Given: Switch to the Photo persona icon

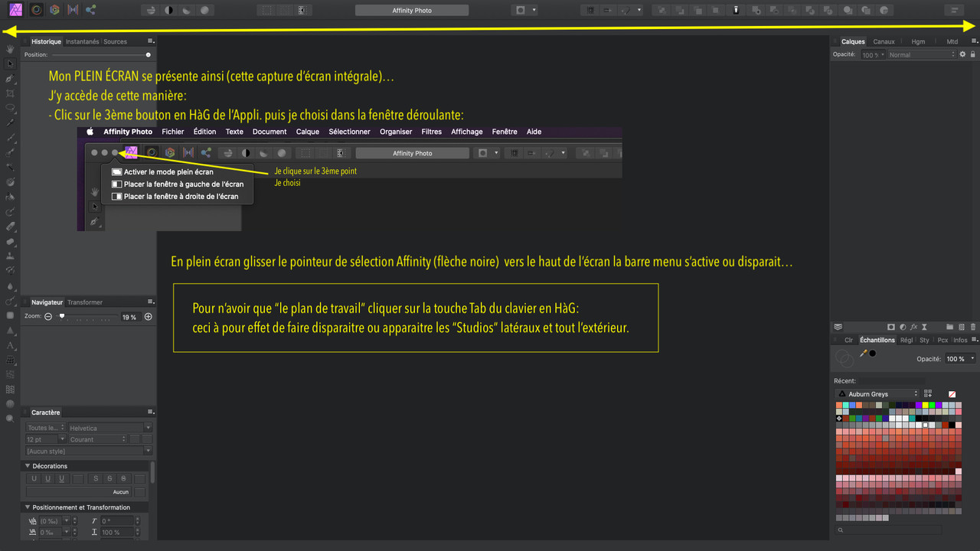Looking at the screenshot, I should coord(15,10).
